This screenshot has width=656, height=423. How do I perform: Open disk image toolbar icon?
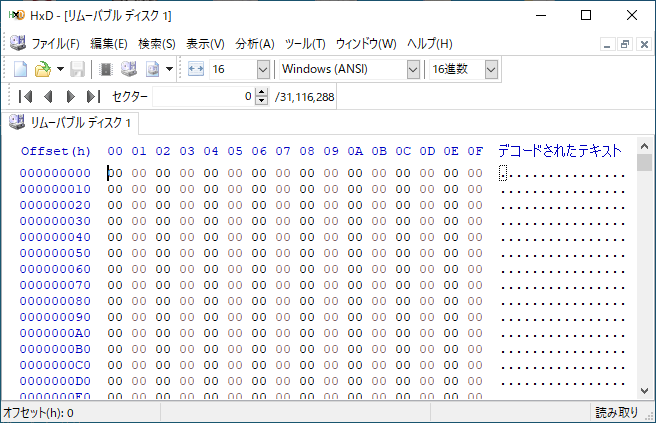tap(152, 69)
